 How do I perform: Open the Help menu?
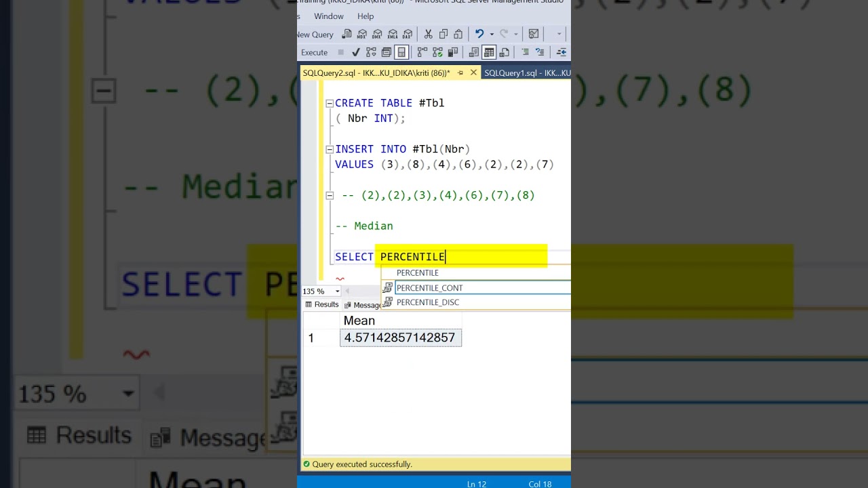[x=366, y=16]
